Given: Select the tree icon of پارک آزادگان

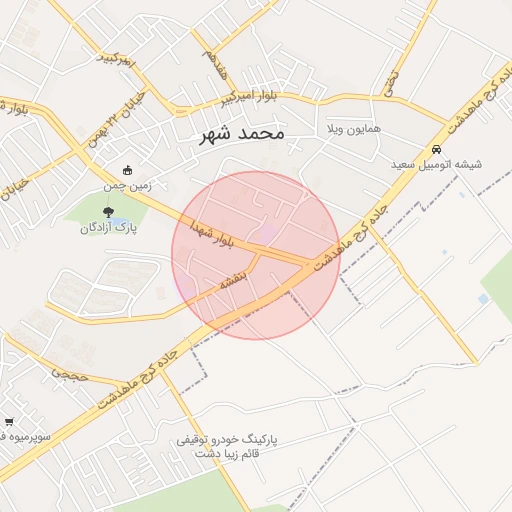Looking at the screenshot, I should point(108,212).
